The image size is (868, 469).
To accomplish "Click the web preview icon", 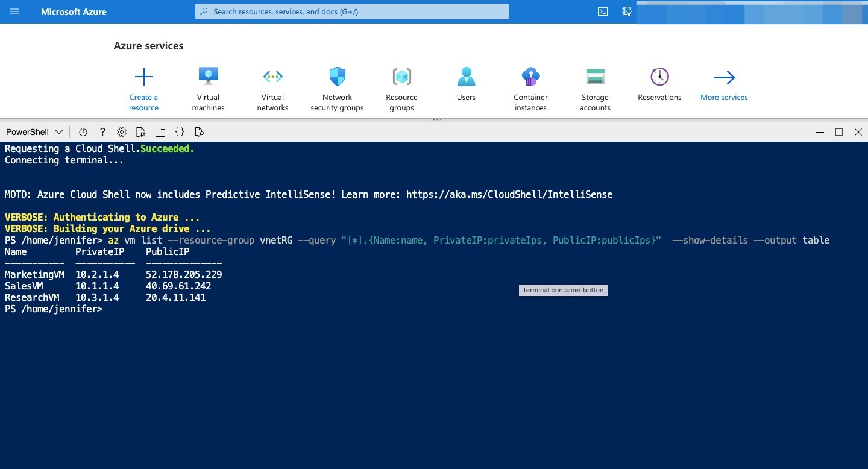I will pos(200,132).
